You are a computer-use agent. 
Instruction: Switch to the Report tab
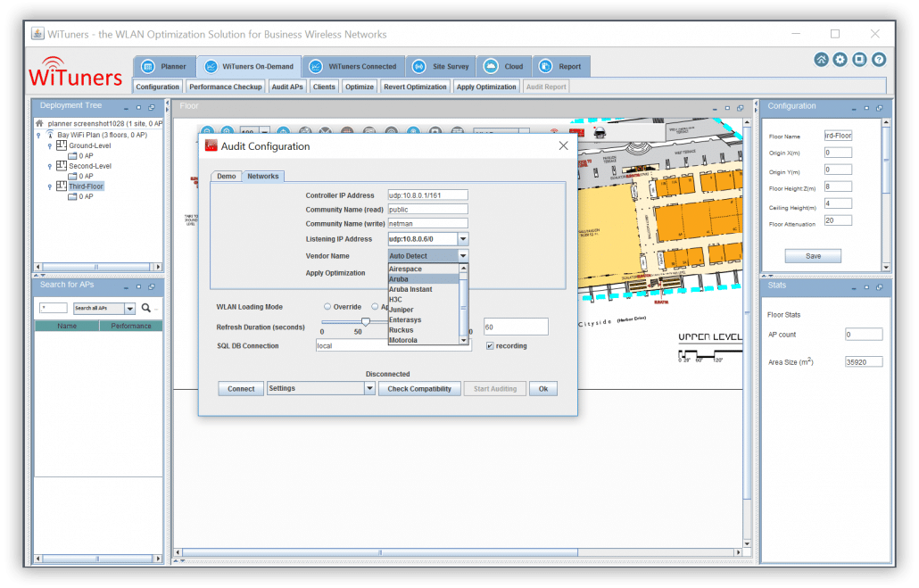[x=561, y=66]
